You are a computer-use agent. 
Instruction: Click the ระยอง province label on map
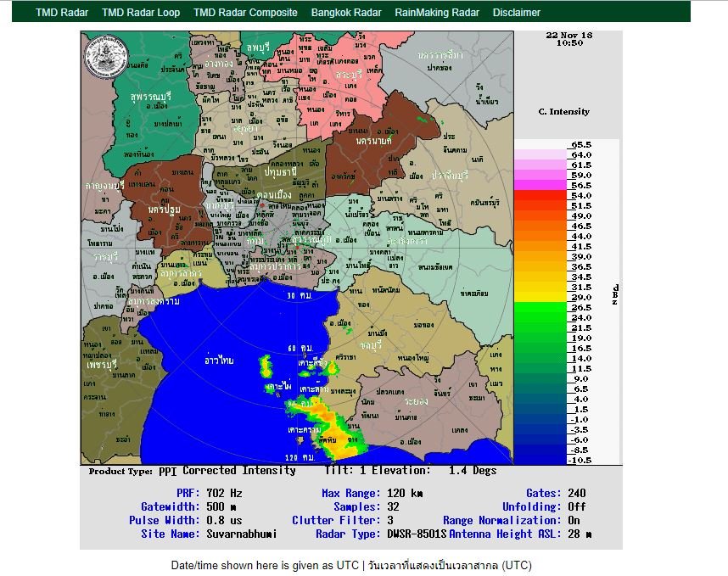417,401
